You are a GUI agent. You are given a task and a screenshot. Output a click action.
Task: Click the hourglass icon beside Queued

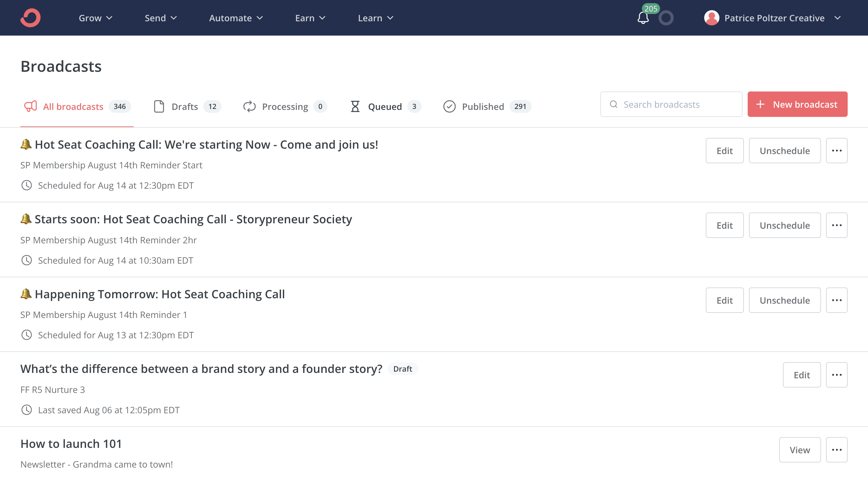click(355, 106)
